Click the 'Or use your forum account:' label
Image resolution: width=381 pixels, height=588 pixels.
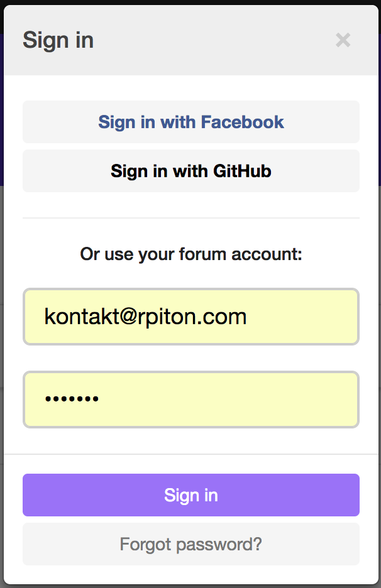coord(191,254)
